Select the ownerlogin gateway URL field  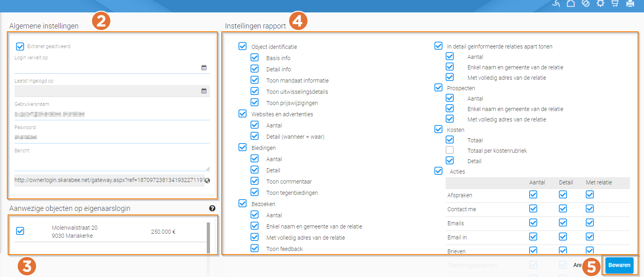coord(110,180)
